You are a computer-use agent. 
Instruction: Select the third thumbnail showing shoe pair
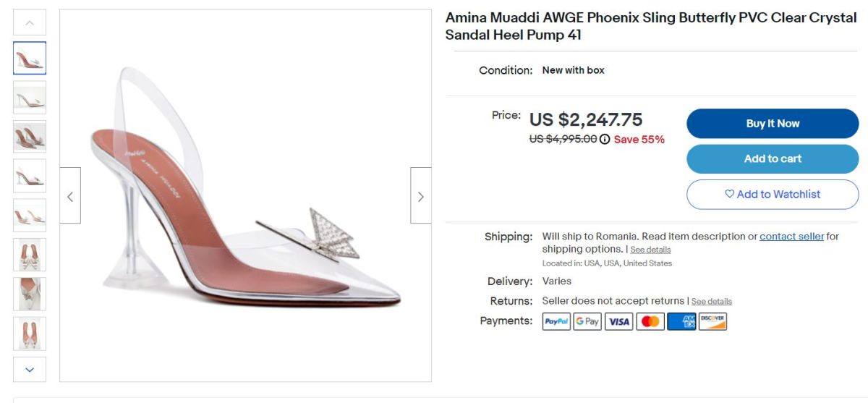(30, 136)
